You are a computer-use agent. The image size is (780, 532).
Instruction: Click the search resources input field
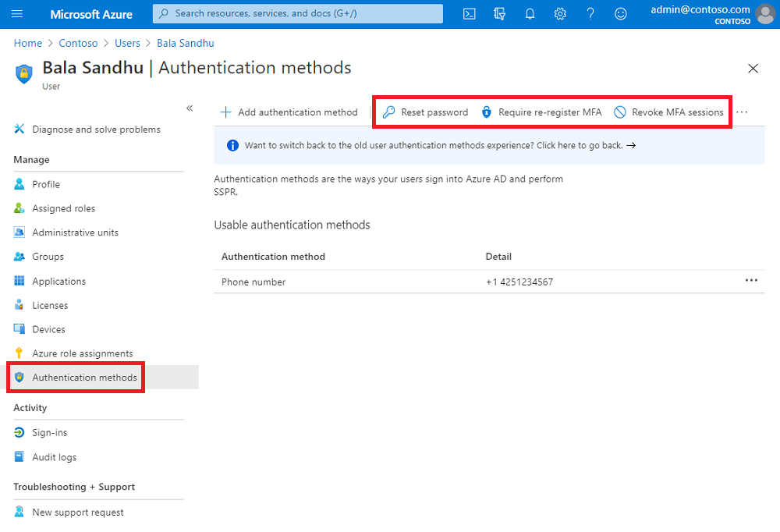(x=296, y=13)
